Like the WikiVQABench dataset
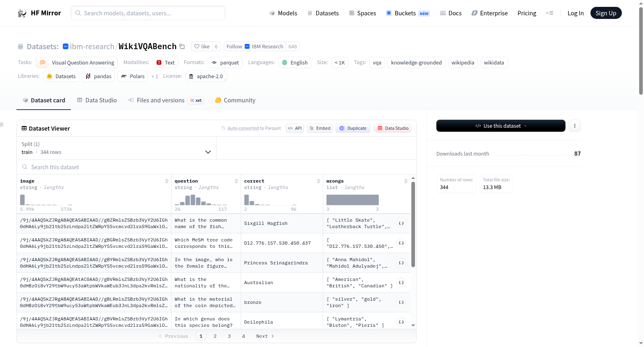This screenshot has width=644, height=347. click(x=202, y=46)
